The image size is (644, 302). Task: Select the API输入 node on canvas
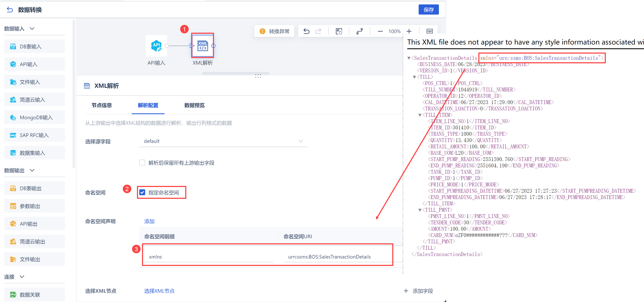[156, 46]
